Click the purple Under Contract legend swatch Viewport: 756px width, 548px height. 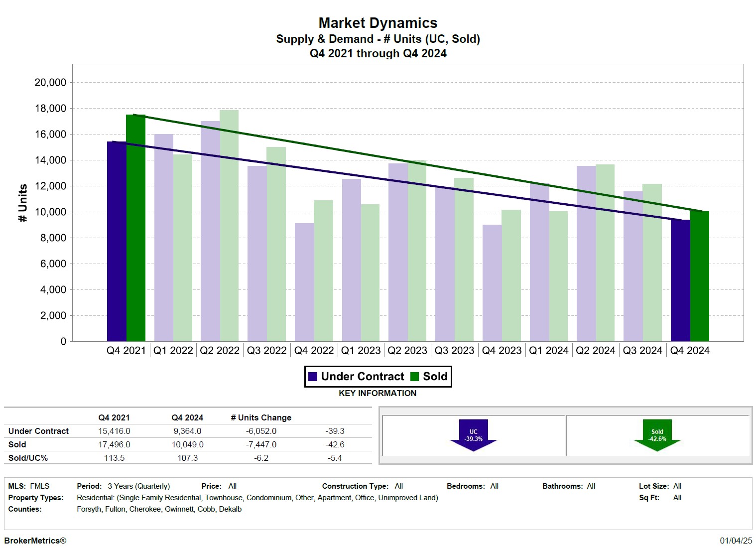click(313, 377)
